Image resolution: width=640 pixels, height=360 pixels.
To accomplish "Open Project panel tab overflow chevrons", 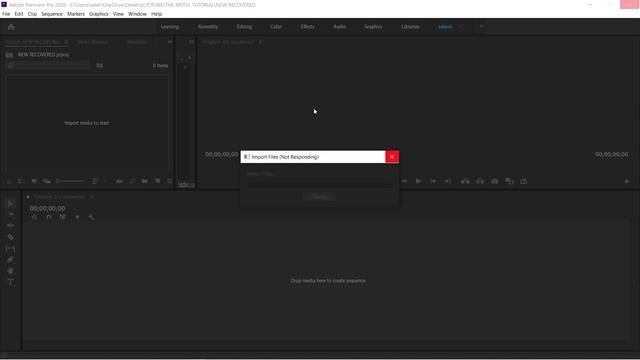I will pyautogui.click(x=170, y=42).
